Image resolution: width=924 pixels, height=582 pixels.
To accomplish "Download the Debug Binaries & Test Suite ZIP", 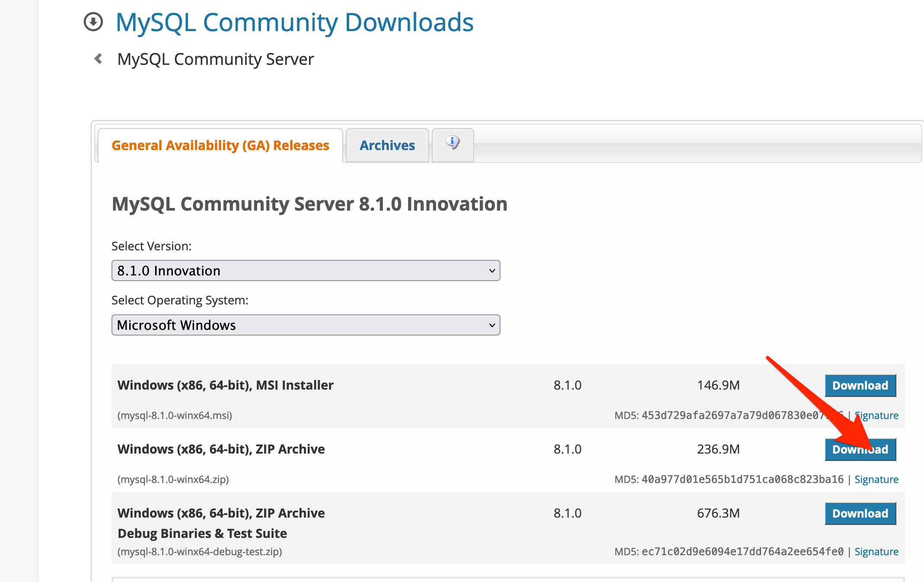I will coord(860,514).
